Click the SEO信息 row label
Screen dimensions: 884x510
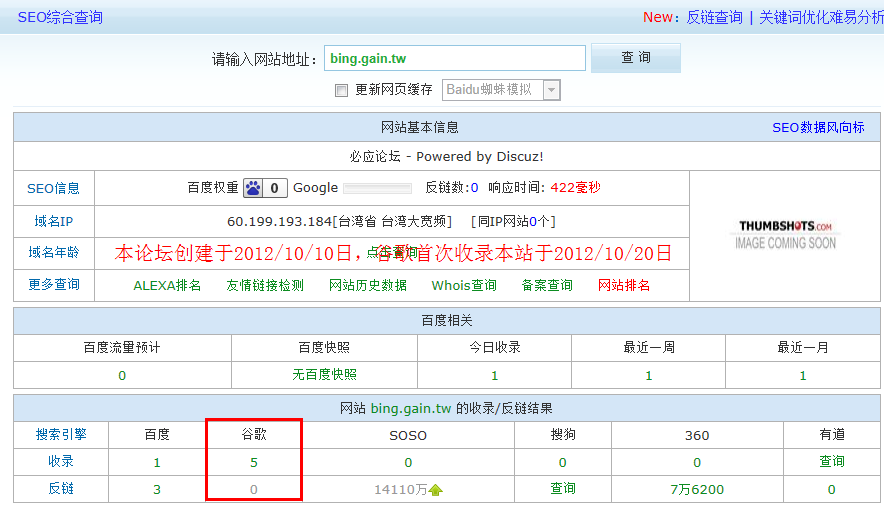point(54,188)
